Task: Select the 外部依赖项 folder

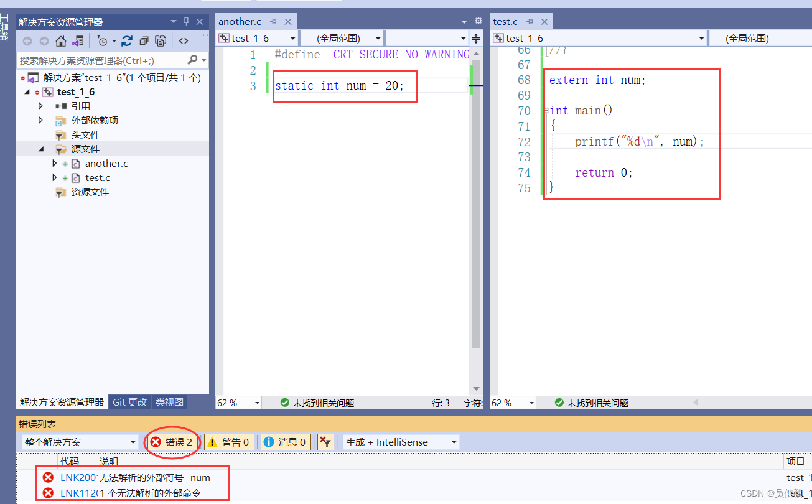Action: pos(95,121)
